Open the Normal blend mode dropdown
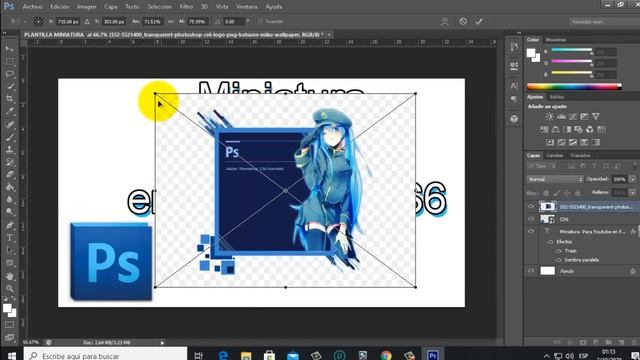Image resolution: width=640 pixels, height=360 pixels. coord(555,179)
